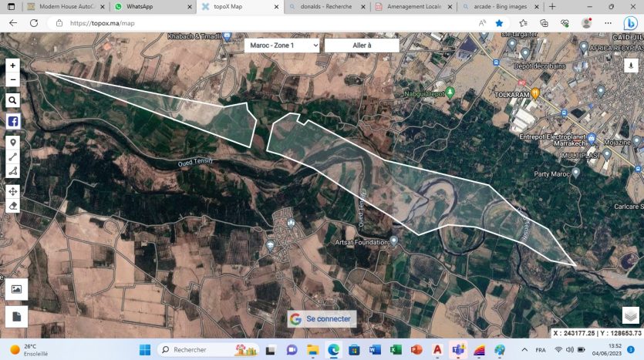Switch to the arcade - Bing images tab
Viewport: 644px width, 360px height.
coord(501,7)
